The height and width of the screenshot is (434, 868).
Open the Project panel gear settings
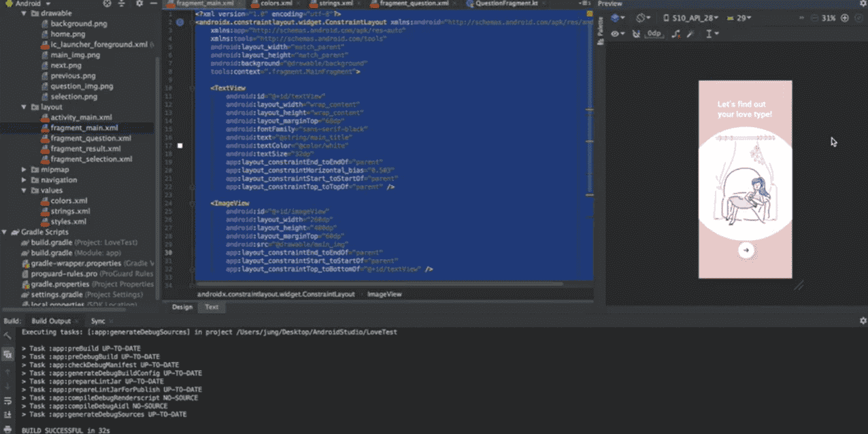139,3
